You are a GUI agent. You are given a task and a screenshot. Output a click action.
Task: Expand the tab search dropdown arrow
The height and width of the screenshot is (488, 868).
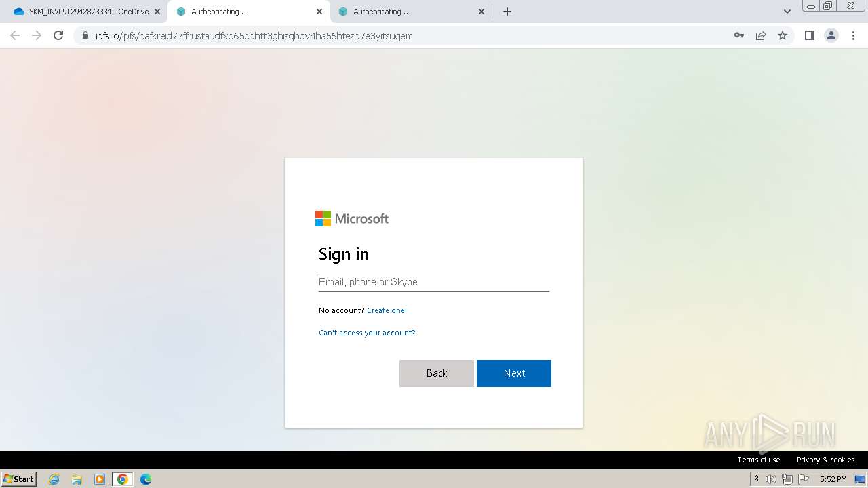coord(787,12)
